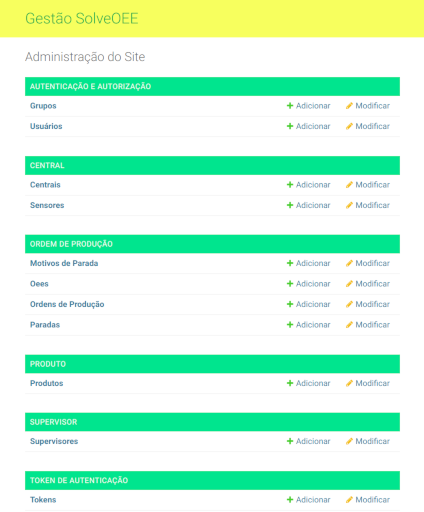The image size is (424, 512).
Task: Click Adicionar link for Grupos
Action: click(313, 106)
